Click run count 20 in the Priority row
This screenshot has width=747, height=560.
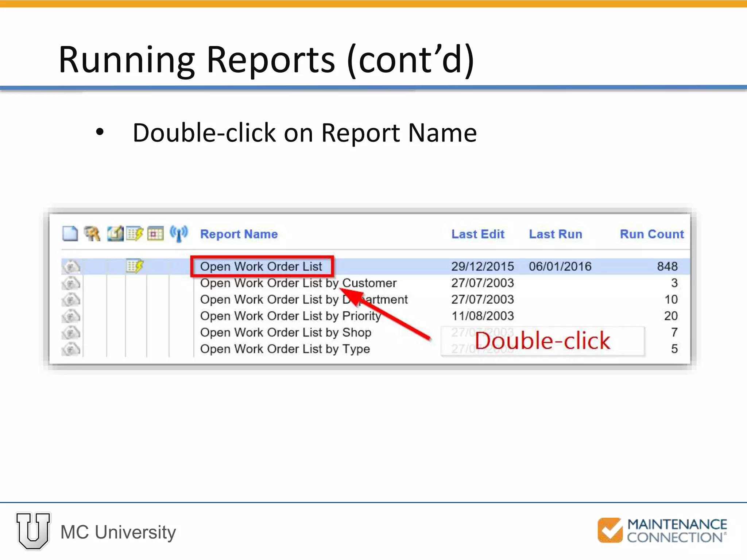[671, 316]
